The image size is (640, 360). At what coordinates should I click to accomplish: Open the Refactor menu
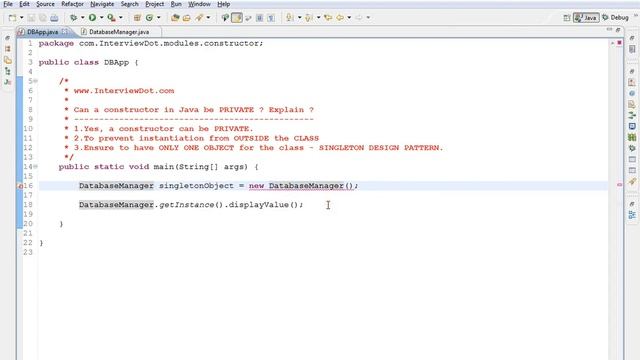pyautogui.click(x=72, y=4)
